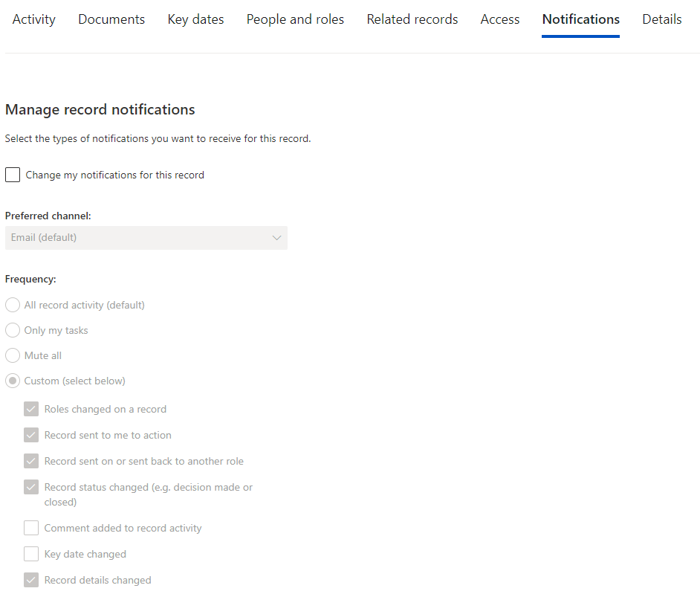Switch to the Documents tab

111,19
